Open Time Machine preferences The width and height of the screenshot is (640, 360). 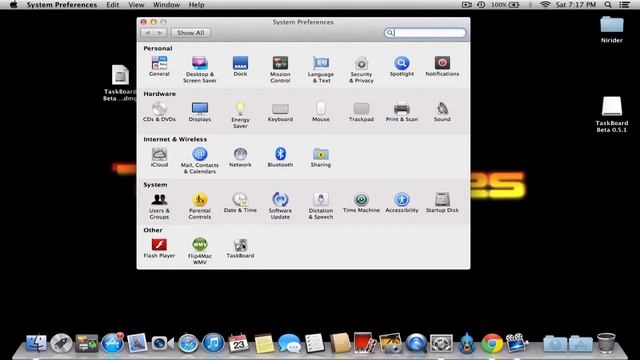[361, 202]
